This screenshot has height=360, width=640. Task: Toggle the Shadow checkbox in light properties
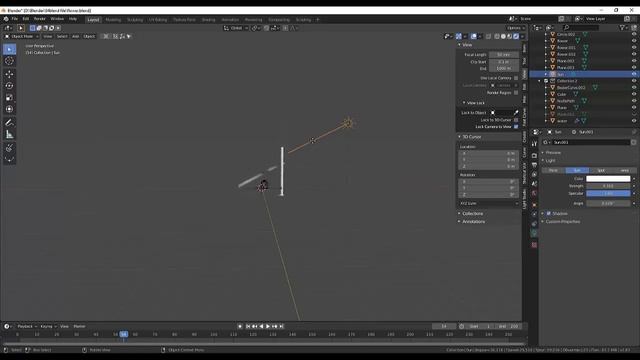(x=549, y=213)
